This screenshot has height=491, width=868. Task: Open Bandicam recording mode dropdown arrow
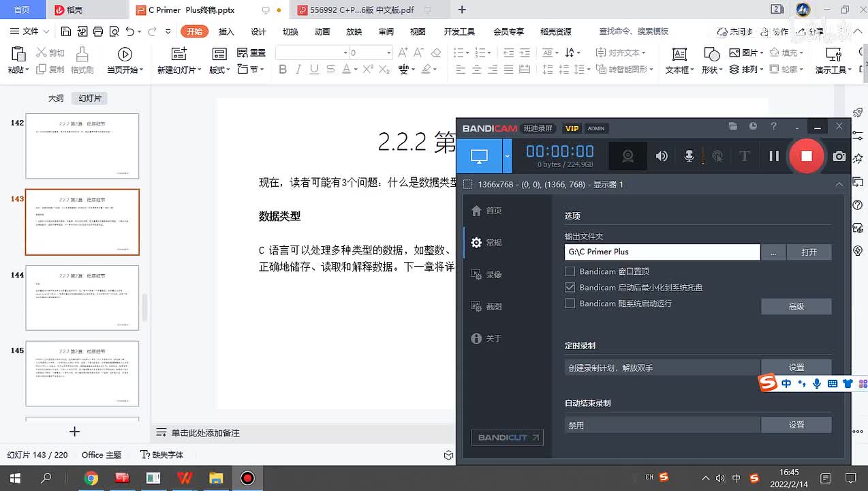(507, 156)
